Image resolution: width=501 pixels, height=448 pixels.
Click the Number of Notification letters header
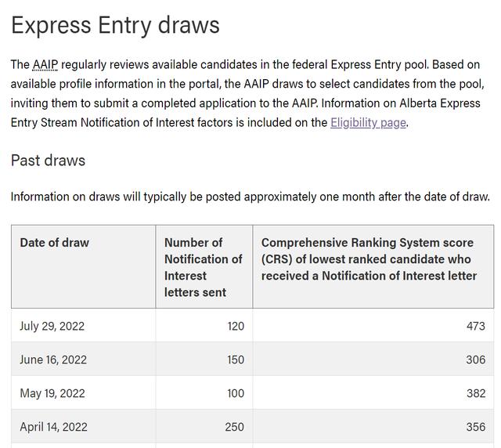(204, 267)
